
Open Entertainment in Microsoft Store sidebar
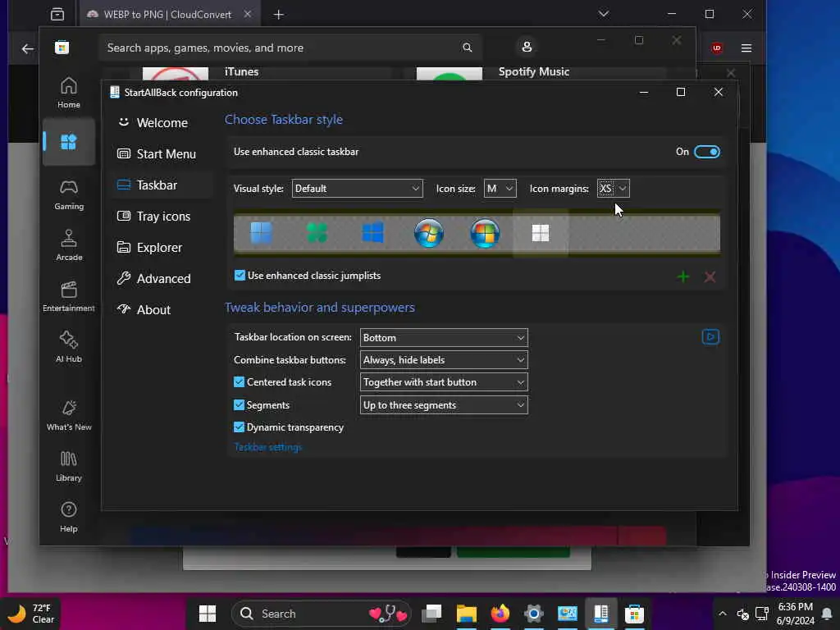[69, 296]
